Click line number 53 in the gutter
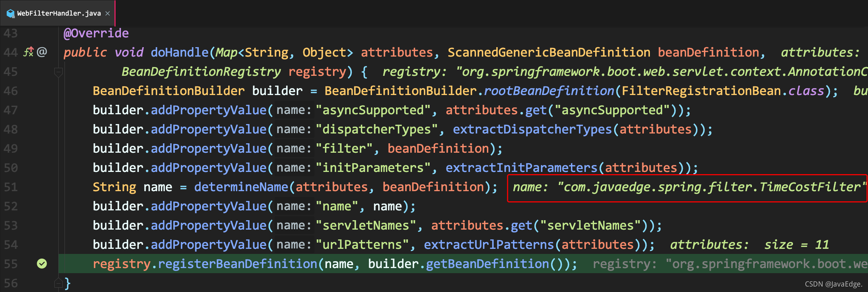This screenshot has width=868, height=292. (x=11, y=225)
